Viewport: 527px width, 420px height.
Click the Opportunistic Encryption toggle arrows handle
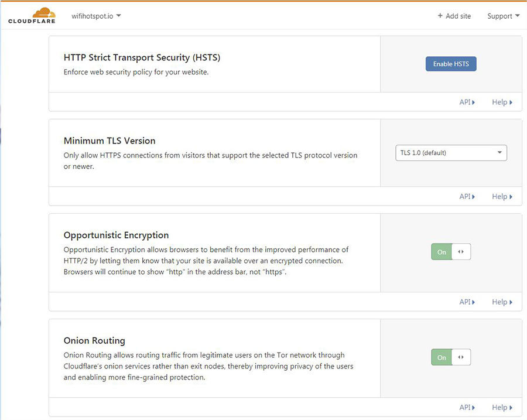pos(461,252)
